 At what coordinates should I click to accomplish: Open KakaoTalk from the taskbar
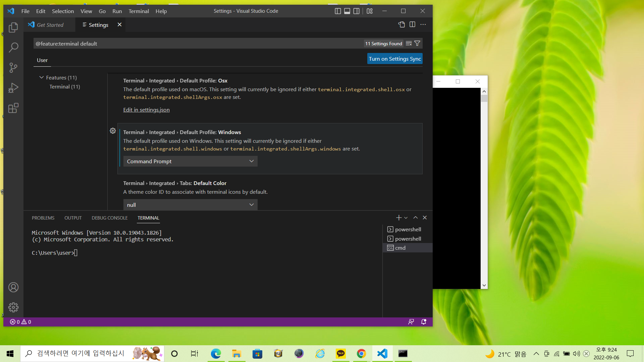(x=341, y=354)
